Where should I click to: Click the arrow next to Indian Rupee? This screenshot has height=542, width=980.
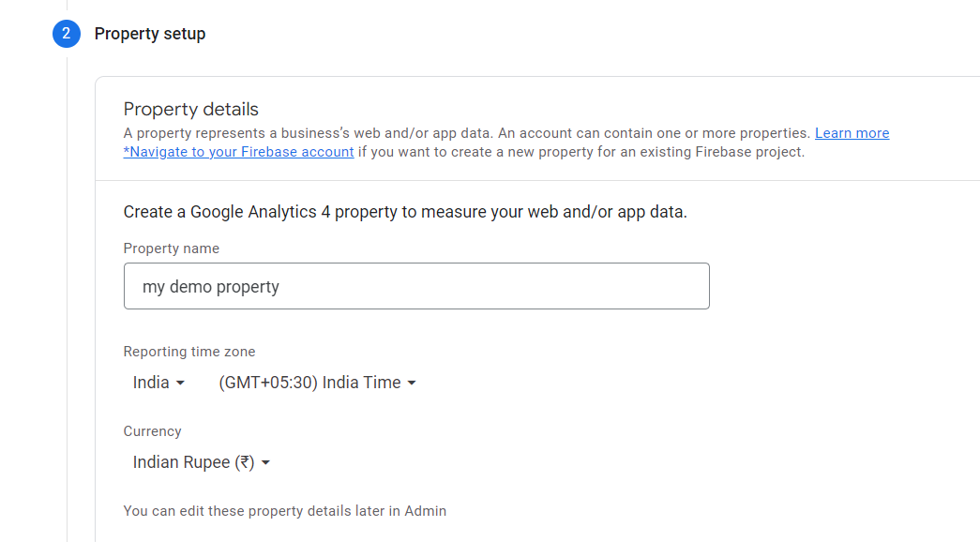[x=266, y=463]
